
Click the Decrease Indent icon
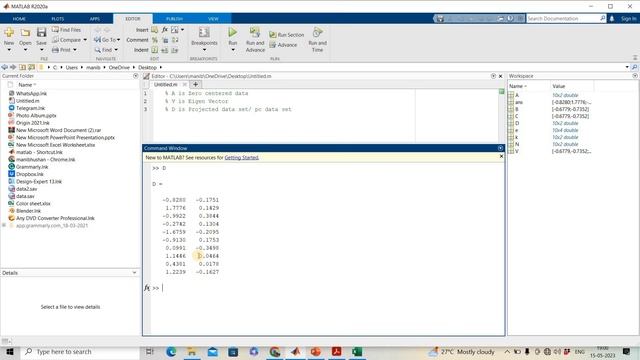(x=175, y=50)
